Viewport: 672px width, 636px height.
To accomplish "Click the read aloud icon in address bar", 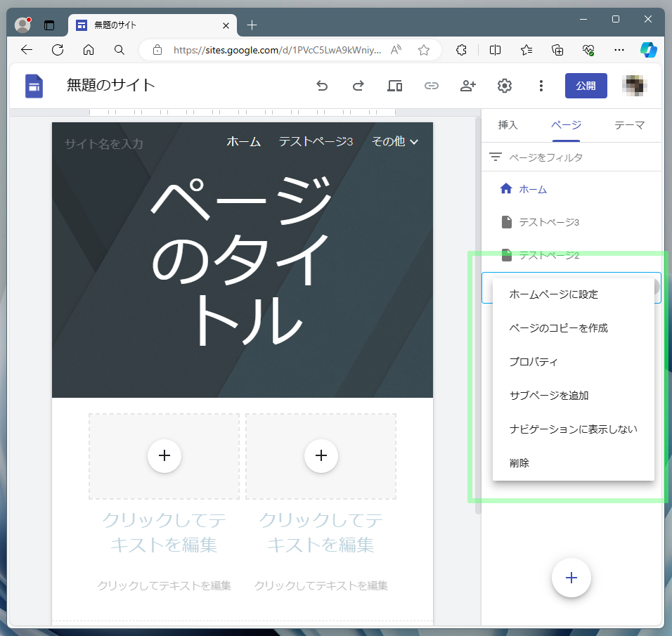I will pos(396,50).
